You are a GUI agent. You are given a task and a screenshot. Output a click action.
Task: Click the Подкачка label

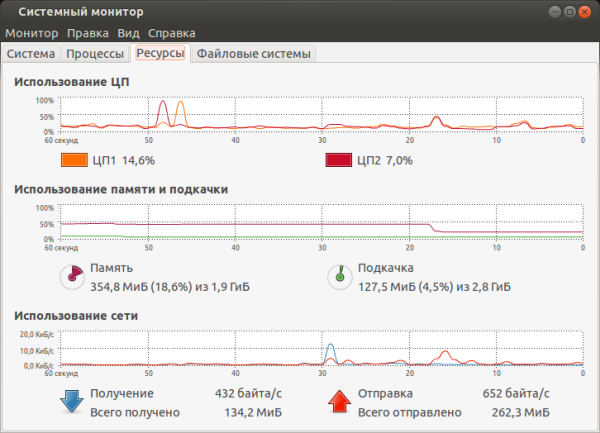click(x=386, y=268)
